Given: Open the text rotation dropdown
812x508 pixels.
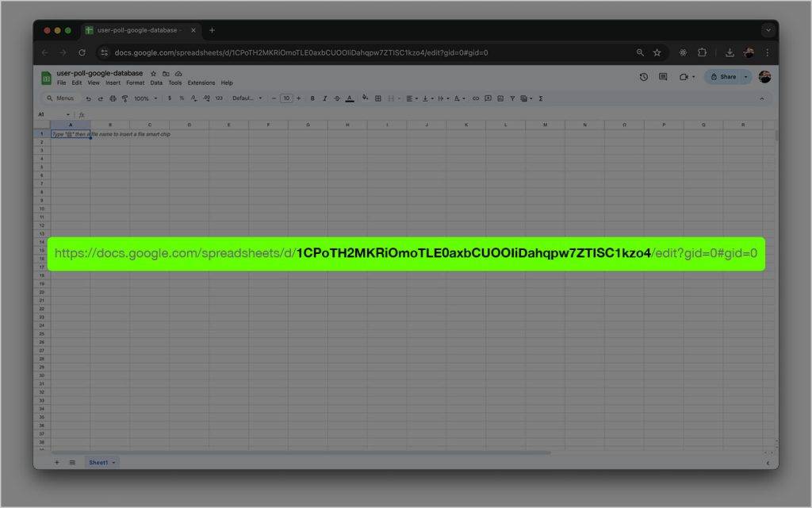Looking at the screenshot, I should coord(459,98).
